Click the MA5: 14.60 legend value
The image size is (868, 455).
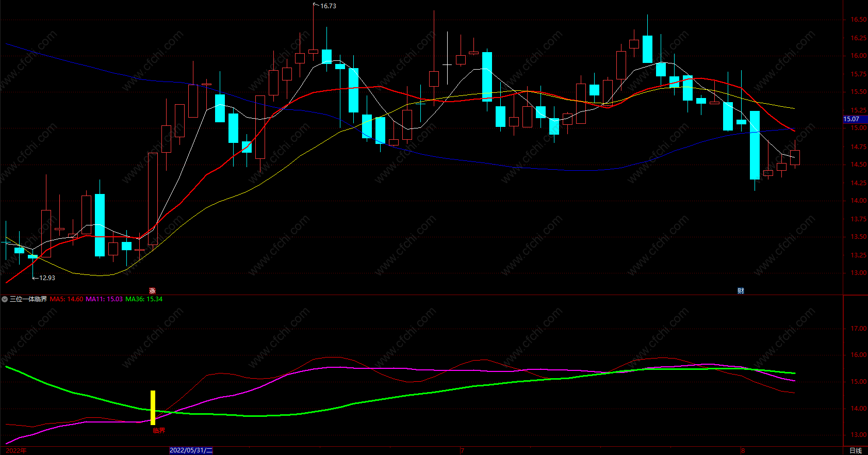(67, 299)
